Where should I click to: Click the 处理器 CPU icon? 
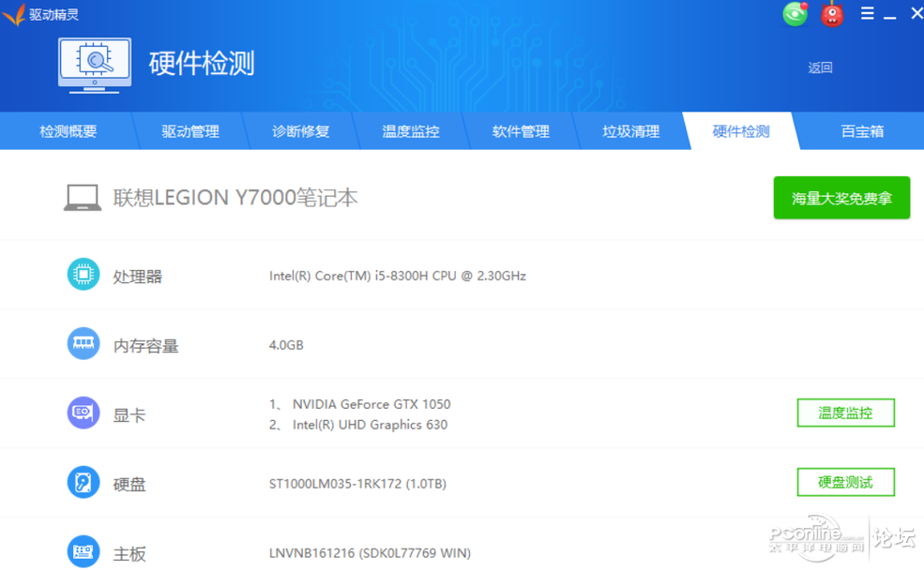[83, 274]
